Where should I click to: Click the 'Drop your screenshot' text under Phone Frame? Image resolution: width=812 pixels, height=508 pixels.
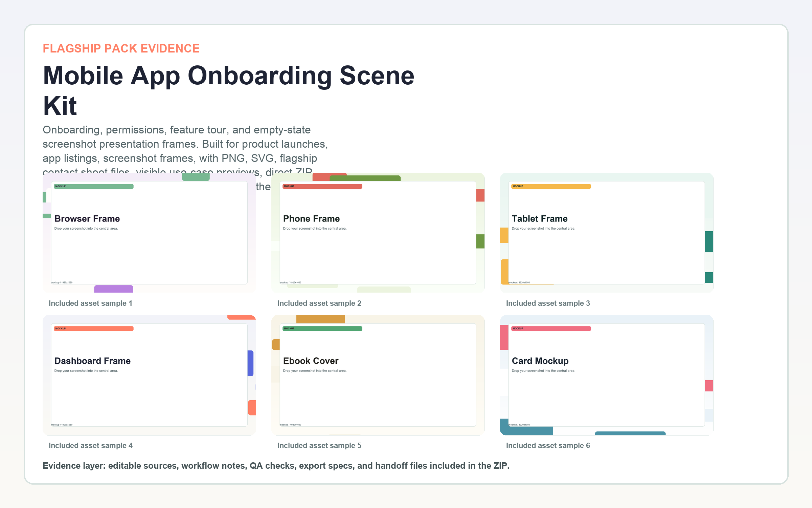click(x=315, y=229)
